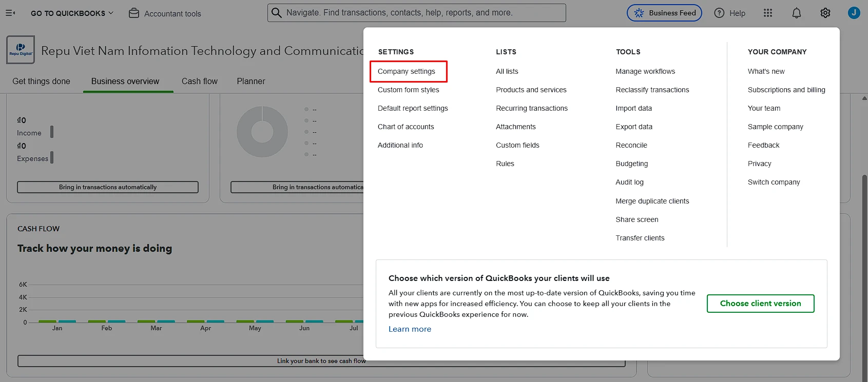Select Switch company option
Image resolution: width=868 pixels, height=382 pixels.
[x=774, y=182]
